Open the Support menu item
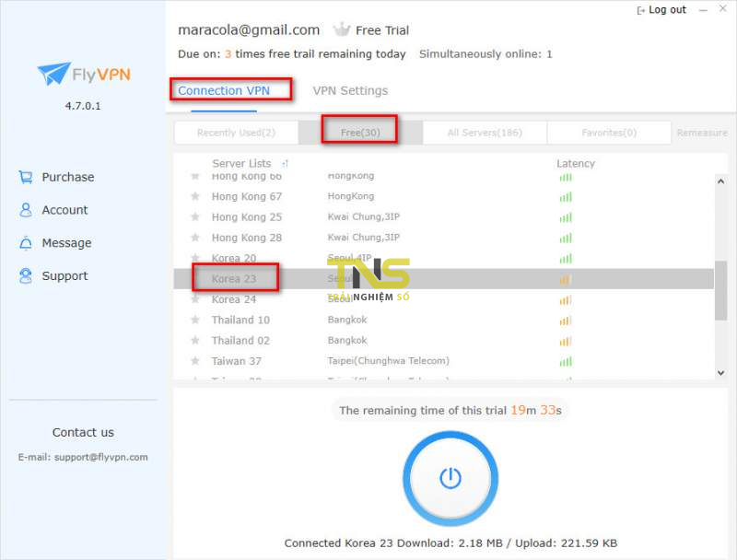Screen dimensions: 737x560 (64, 275)
